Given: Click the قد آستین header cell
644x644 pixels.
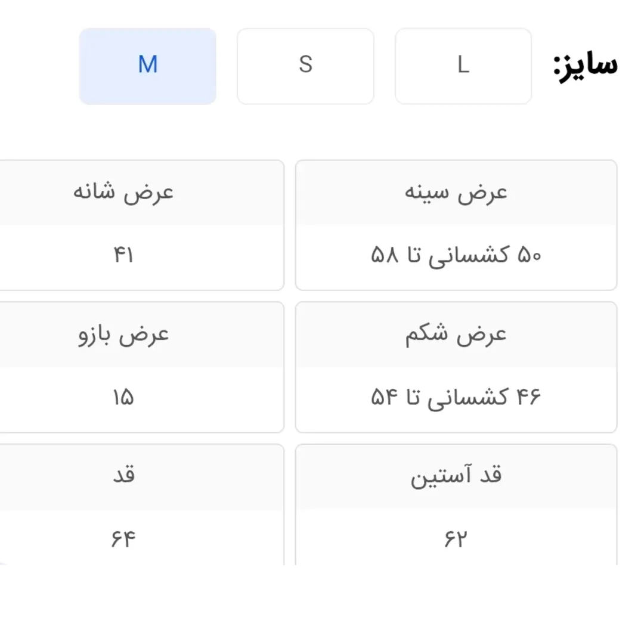Looking at the screenshot, I should coord(456,476).
